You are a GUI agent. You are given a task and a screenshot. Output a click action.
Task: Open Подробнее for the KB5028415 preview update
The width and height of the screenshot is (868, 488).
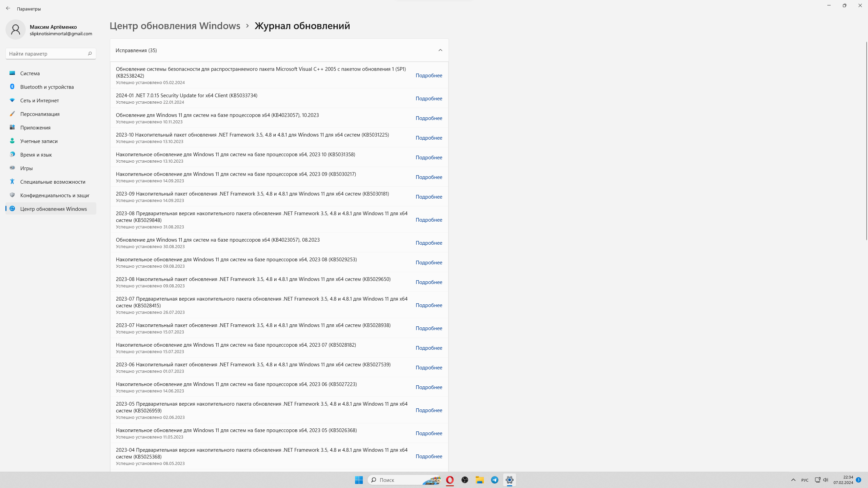tap(429, 305)
